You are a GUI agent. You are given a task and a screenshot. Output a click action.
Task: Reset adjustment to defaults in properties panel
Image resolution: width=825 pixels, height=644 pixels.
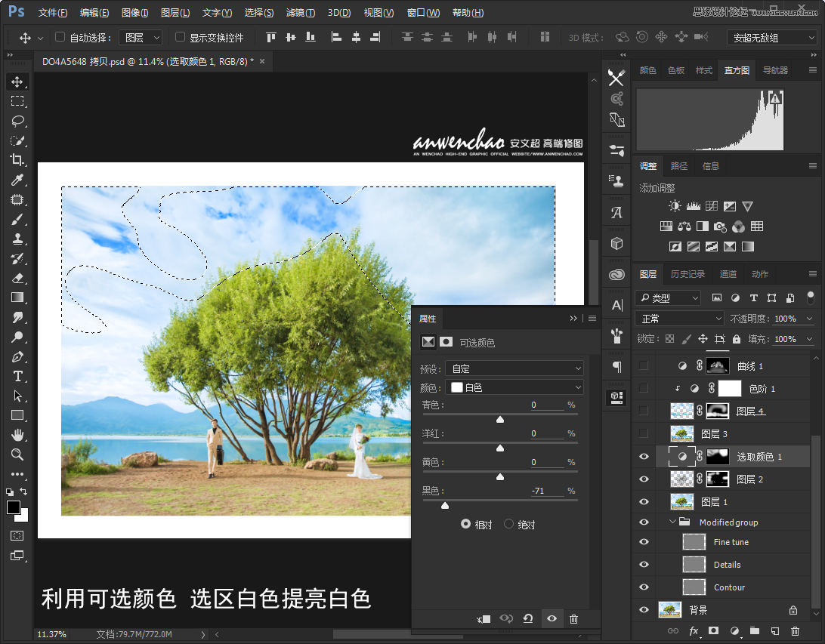[528, 619]
